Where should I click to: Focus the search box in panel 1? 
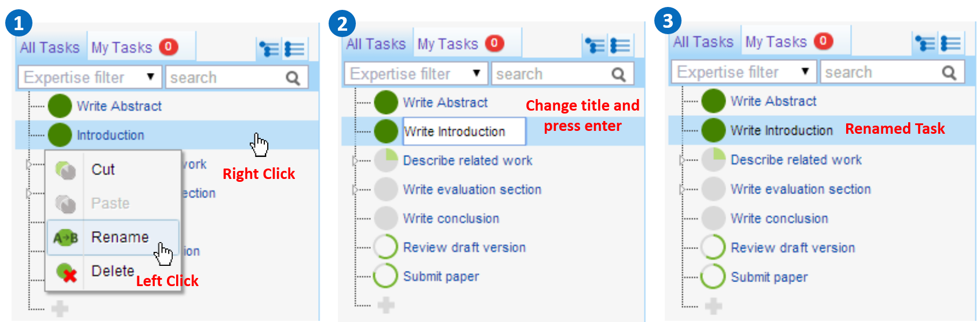[226, 78]
